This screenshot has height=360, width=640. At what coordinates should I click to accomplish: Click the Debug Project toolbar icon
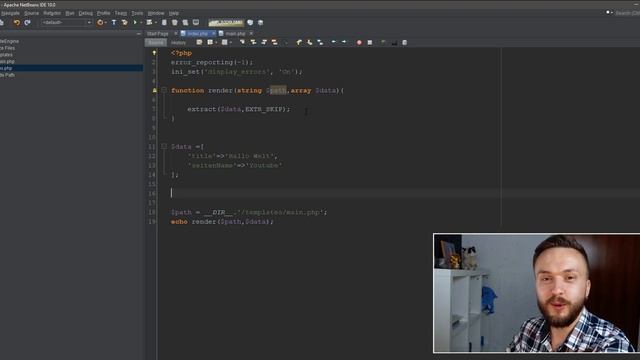point(149,22)
